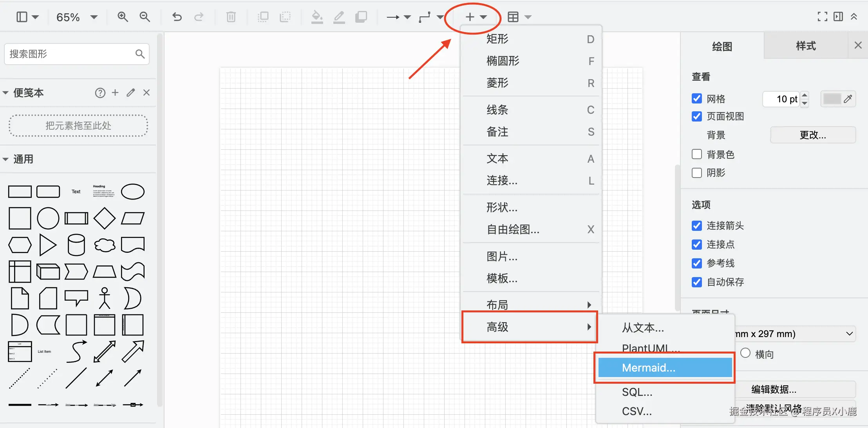Image resolution: width=868 pixels, height=428 pixels.
Task: Uncheck the 网格 grid checkbox
Action: click(x=697, y=98)
